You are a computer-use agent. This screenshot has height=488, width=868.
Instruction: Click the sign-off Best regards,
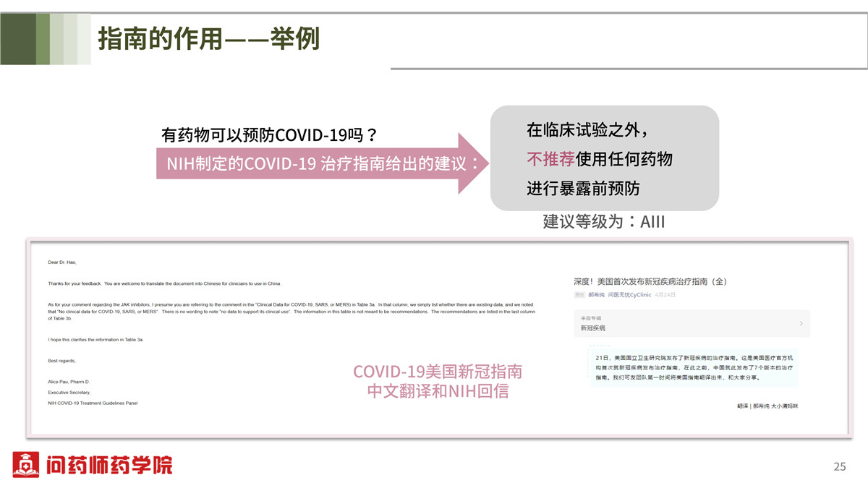coord(61,361)
